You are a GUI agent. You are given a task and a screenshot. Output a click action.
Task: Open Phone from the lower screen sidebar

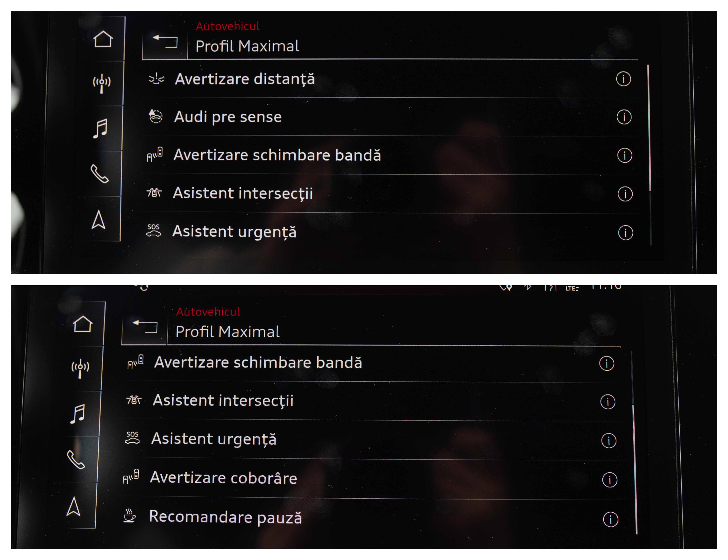[76, 459]
